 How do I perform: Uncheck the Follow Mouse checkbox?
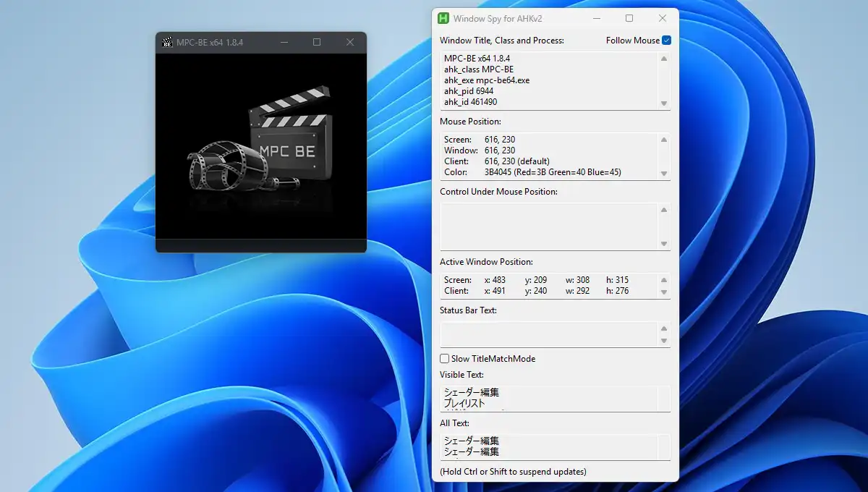(666, 41)
